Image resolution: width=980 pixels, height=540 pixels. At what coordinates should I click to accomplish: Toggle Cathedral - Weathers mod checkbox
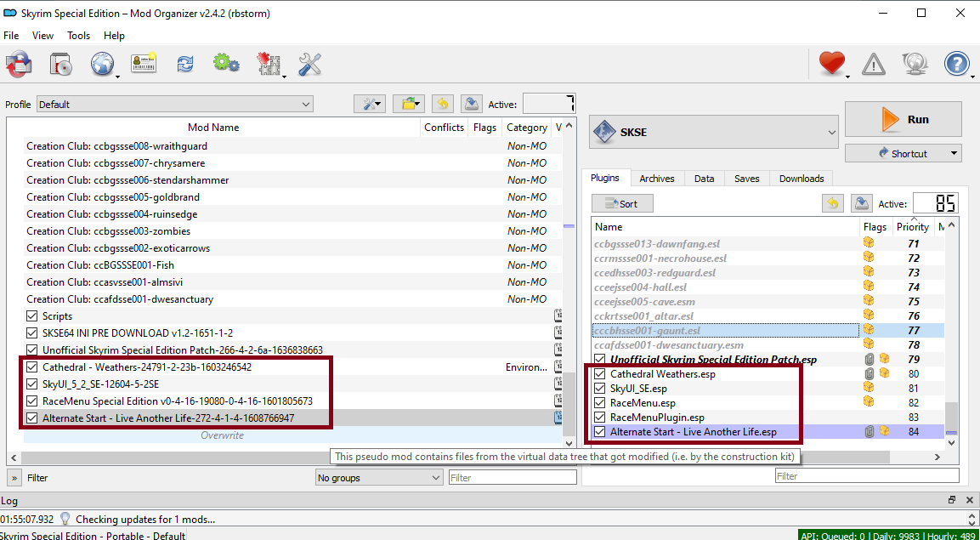(32, 367)
